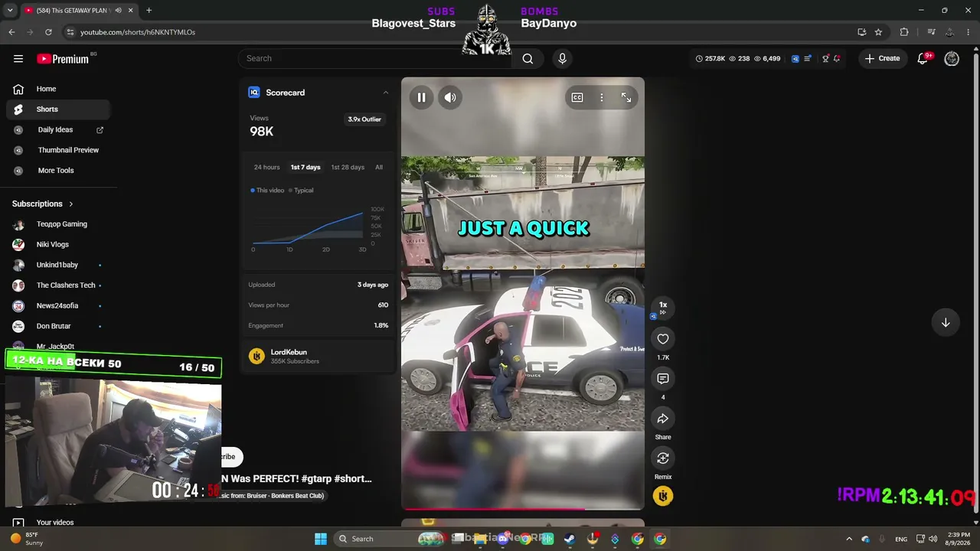Close the GETAWAY PLAN browser tab
Image resolution: width=980 pixels, height=551 pixels.
pos(130,10)
